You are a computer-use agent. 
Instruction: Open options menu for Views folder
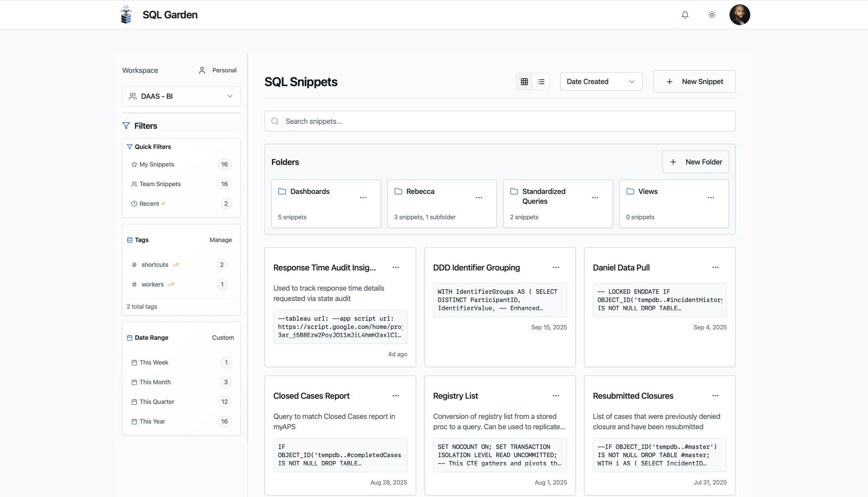[711, 198]
